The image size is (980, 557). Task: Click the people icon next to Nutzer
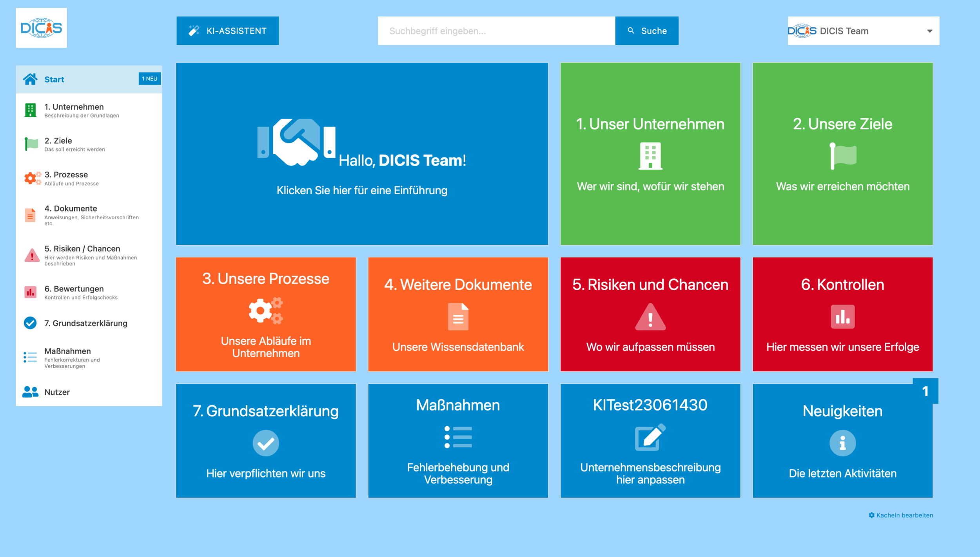point(30,392)
